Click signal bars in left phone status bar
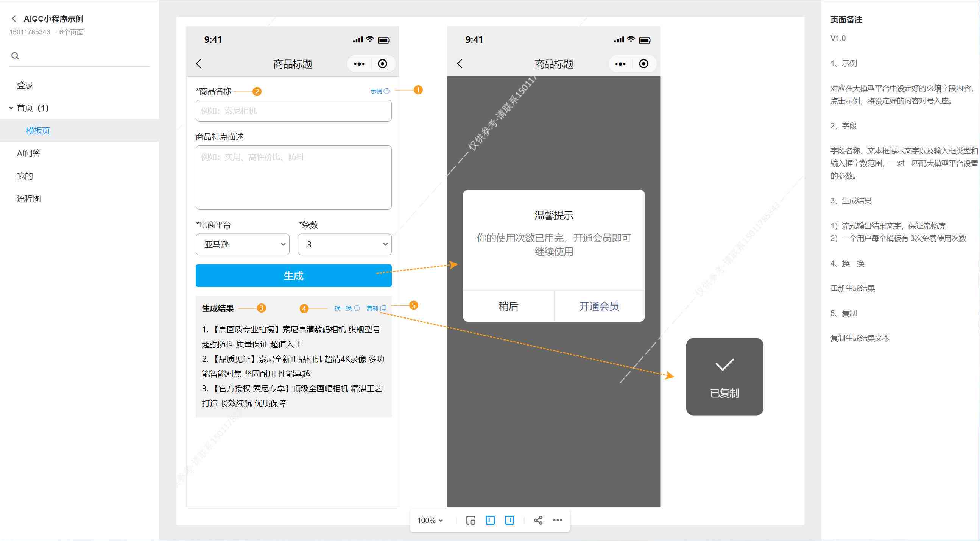This screenshot has width=980, height=541. (358, 40)
